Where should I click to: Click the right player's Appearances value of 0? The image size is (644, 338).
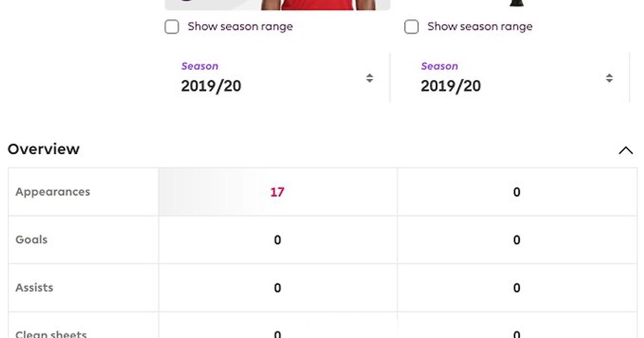tap(516, 192)
